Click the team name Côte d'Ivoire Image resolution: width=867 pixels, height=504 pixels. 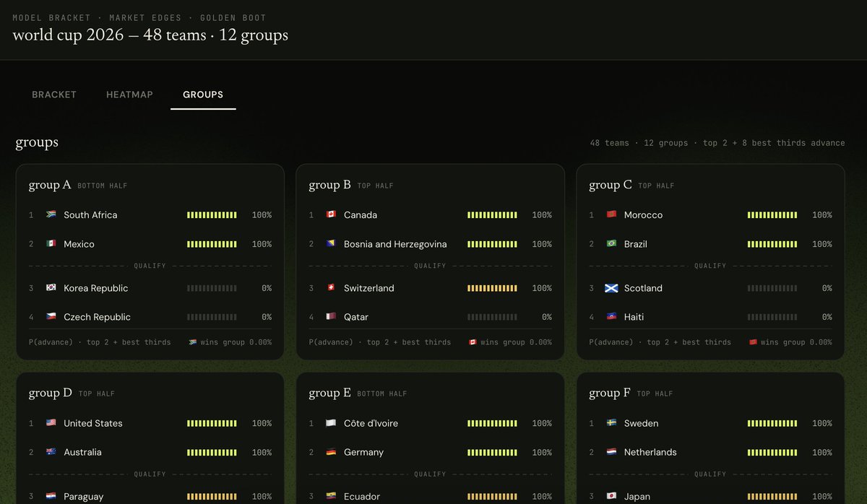(x=371, y=423)
